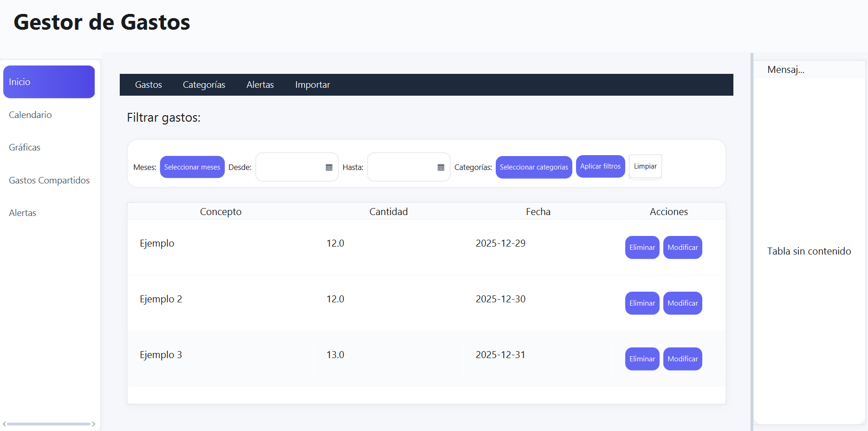Modify the Ejemplo 3 expense

(x=682, y=359)
